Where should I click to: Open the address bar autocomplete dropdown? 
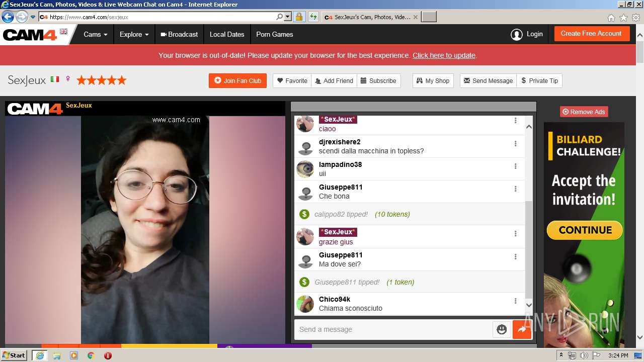coord(288,17)
